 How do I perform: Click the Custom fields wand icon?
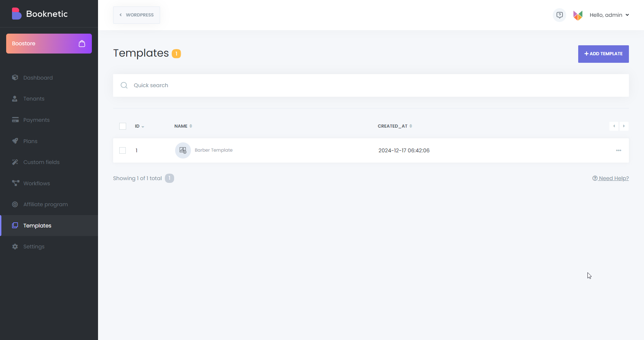(x=15, y=162)
